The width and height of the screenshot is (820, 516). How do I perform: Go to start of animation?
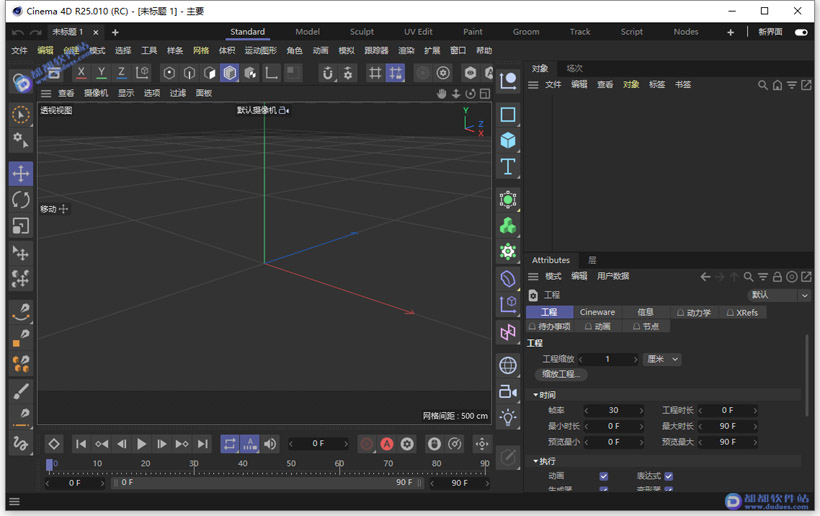(81, 444)
